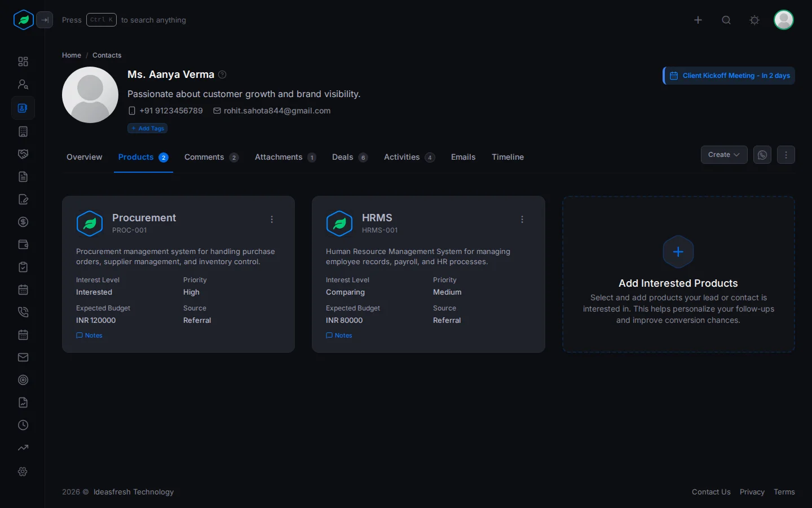Image resolution: width=812 pixels, height=508 pixels.
Task: Open the Create dropdown
Action: point(724,155)
